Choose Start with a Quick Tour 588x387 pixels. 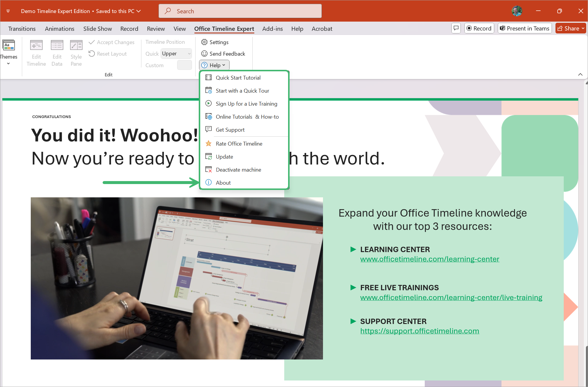[244, 91]
